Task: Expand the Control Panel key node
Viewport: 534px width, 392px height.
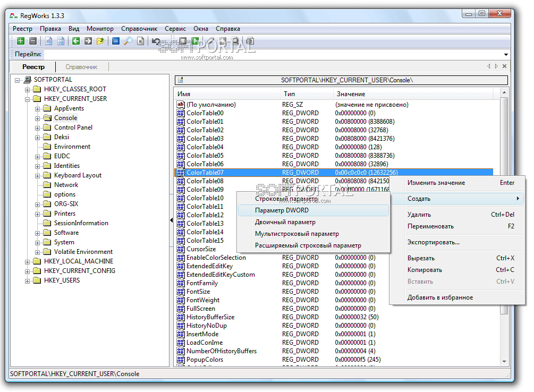Action: click(38, 127)
